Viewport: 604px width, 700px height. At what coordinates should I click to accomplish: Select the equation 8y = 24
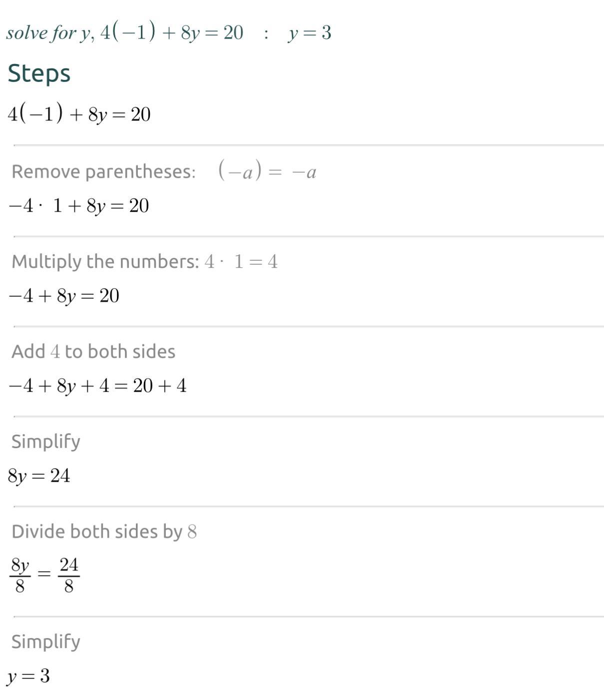point(39,476)
